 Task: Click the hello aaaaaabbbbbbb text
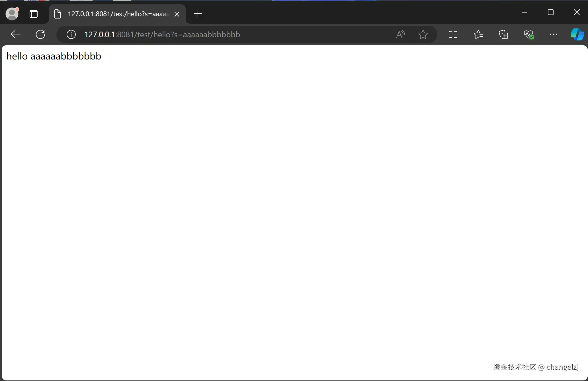pos(54,56)
